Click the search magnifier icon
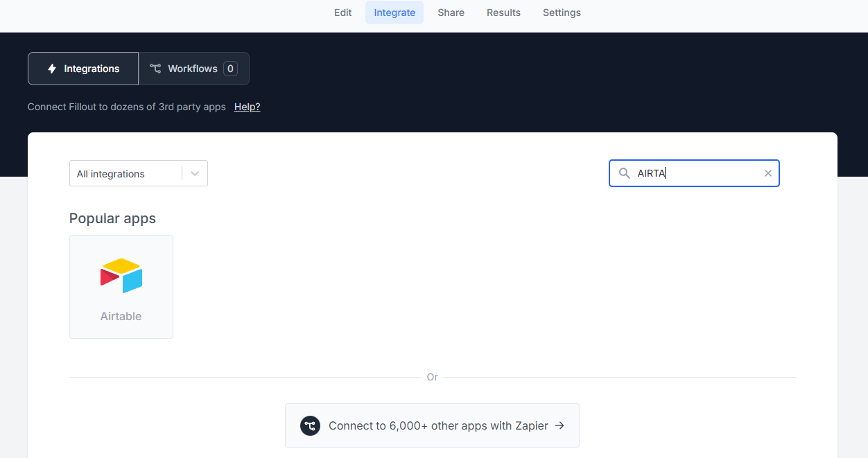Screen dimensions: 868x458 pos(625,173)
